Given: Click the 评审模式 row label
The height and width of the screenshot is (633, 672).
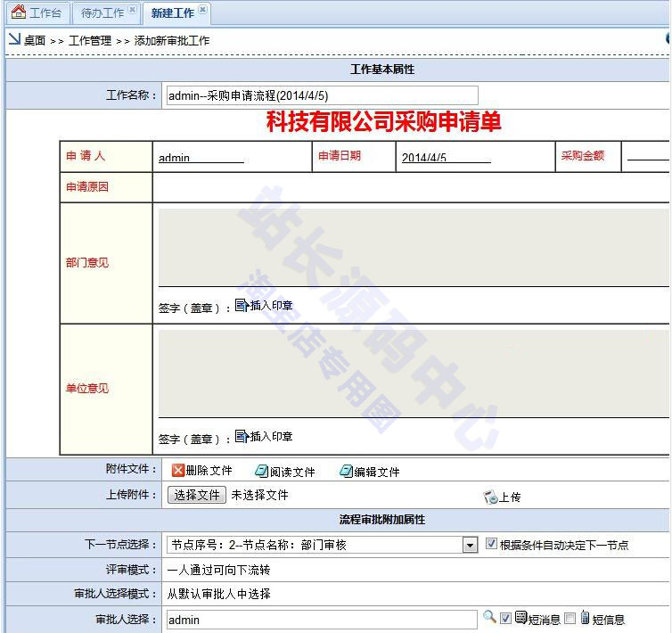Looking at the screenshot, I should pos(131,570).
